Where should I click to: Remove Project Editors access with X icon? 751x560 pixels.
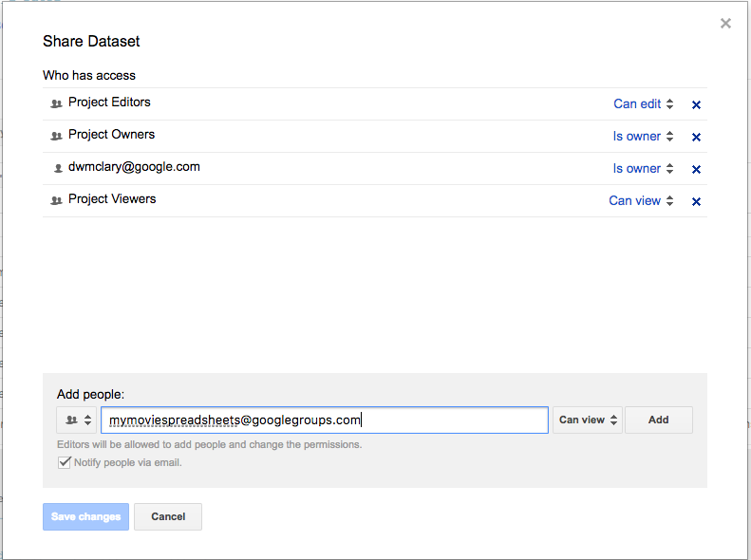click(x=696, y=104)
